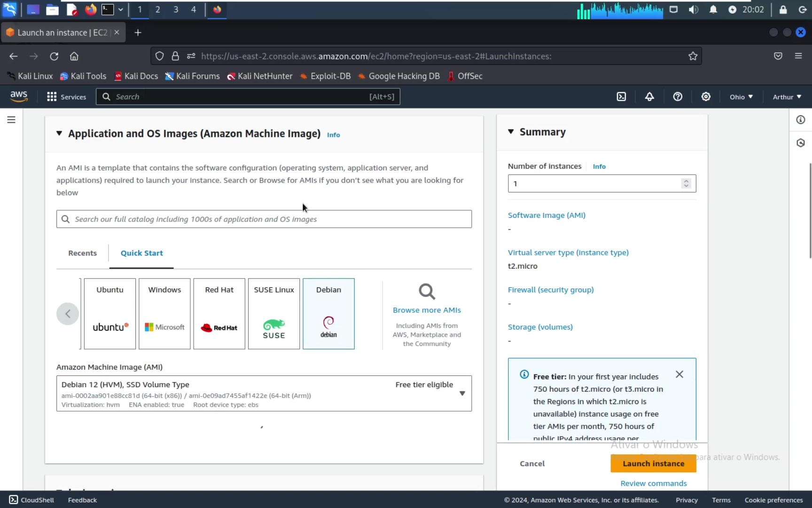The height and width of the screenshot is (508, 812).
Task: Click the Launch instance button
Action: (654, 464)
